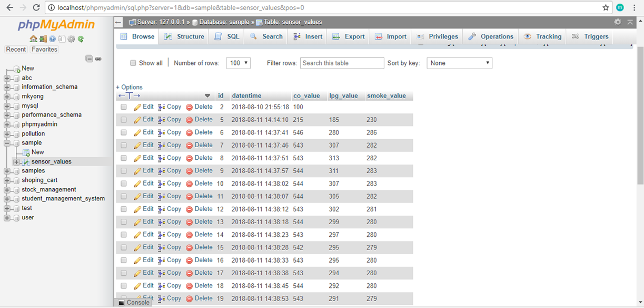Viewport: 644px width, 308px height.
Task: Open the Export tab
Action: pos(348,36)
